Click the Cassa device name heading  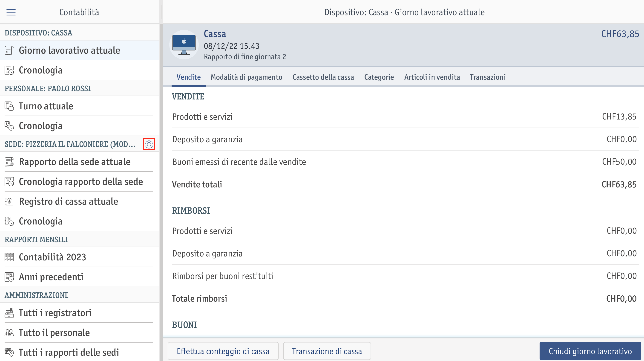pyautogui.click(x=215, y=34)
